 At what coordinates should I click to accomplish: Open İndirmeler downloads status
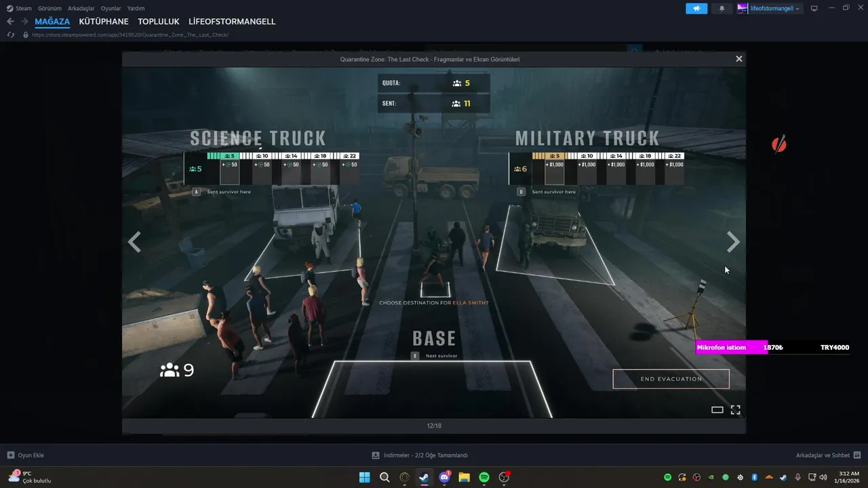[420, 455]
